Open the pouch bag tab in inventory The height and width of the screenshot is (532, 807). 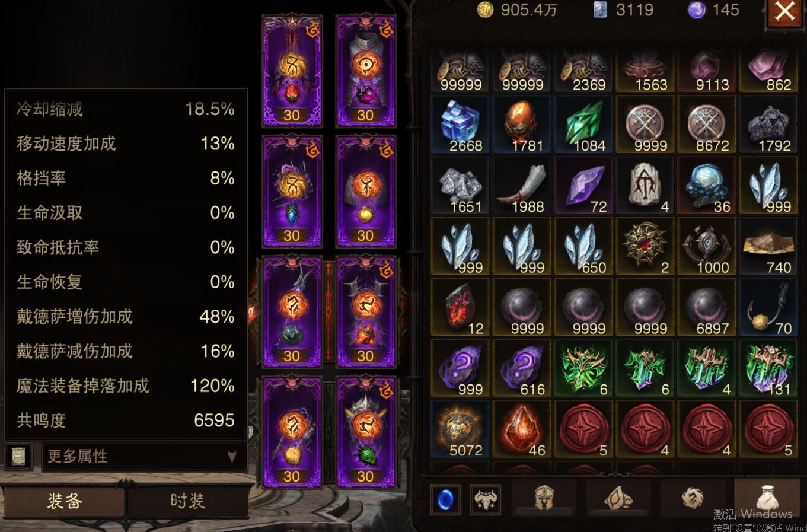(x=766, y=497)
